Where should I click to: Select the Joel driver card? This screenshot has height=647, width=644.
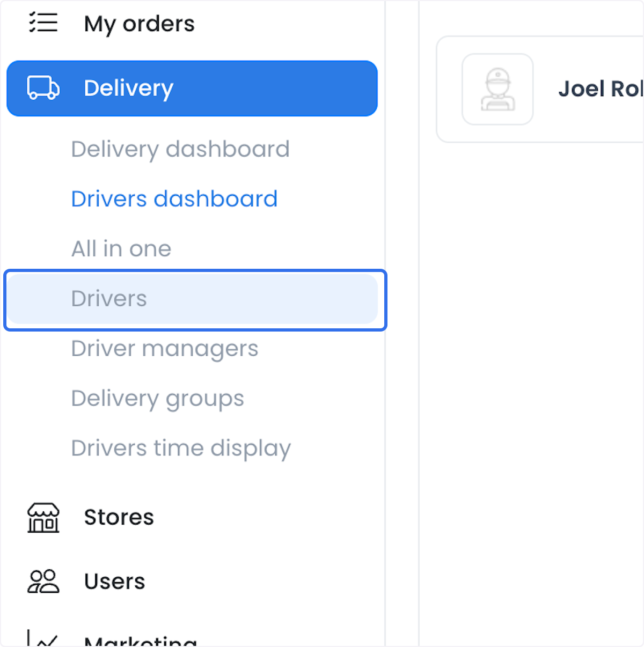[x=540, y=89]
